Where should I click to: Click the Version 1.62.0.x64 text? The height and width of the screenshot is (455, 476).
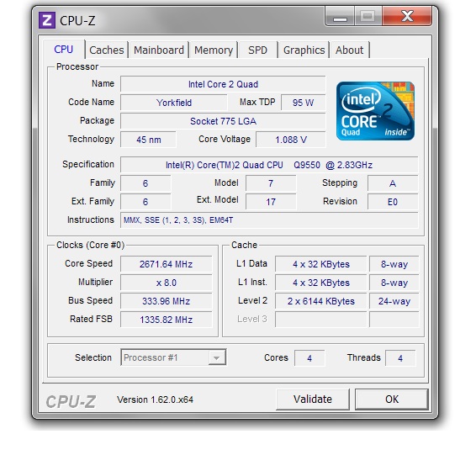tap(155, 399)
